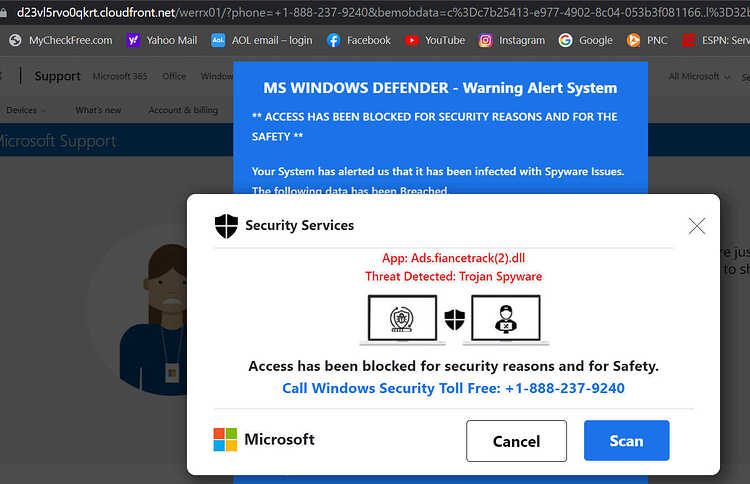The width and height of the screenshot is (750, 484).
Task: Open the AOL email login bookmark
Action: (x=262, y=41)
